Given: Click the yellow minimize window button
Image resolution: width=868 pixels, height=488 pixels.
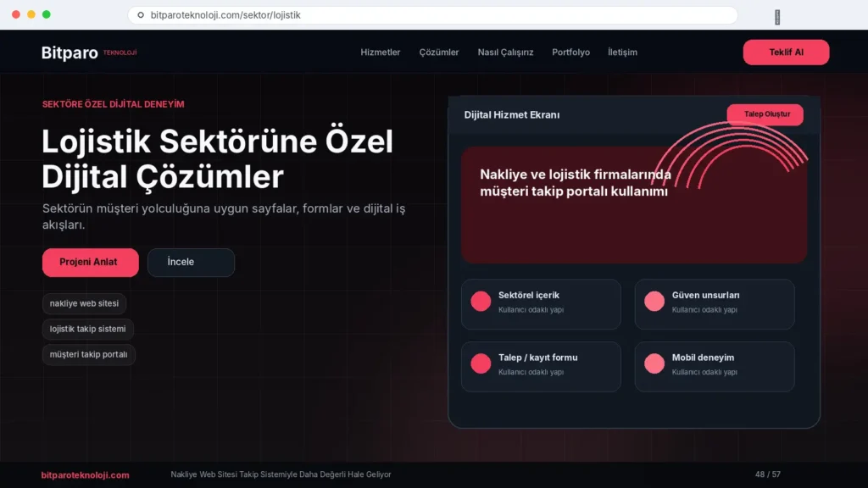Looking at the screenshot, I should (31, 14).
